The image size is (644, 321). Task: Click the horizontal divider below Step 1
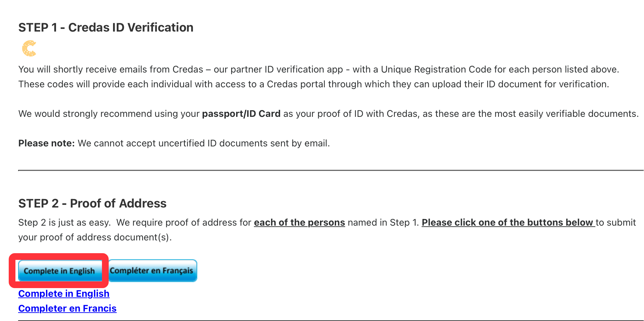coord(331,171)
